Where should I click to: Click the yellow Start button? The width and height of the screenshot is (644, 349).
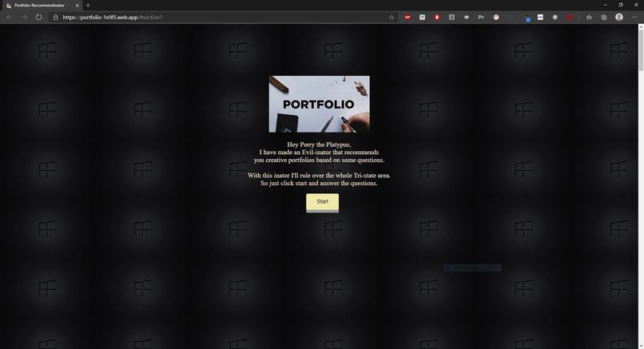[323, 202]
